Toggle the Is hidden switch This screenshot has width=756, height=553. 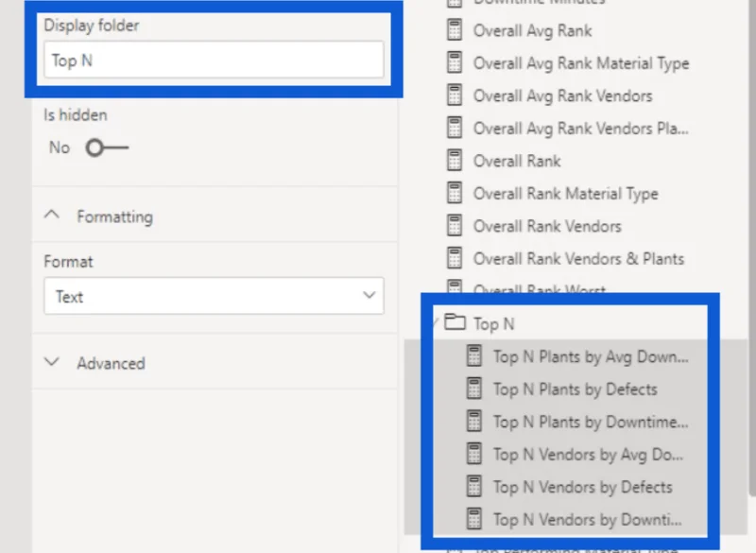tap(107, 147)
